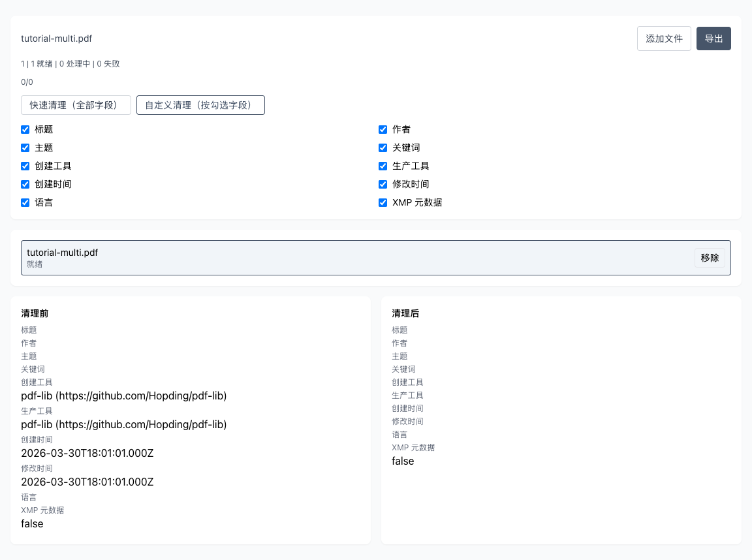Toggle the 修改时间 checkbox off
Viewport: 752px width, 560px height.
pos(383,184)
